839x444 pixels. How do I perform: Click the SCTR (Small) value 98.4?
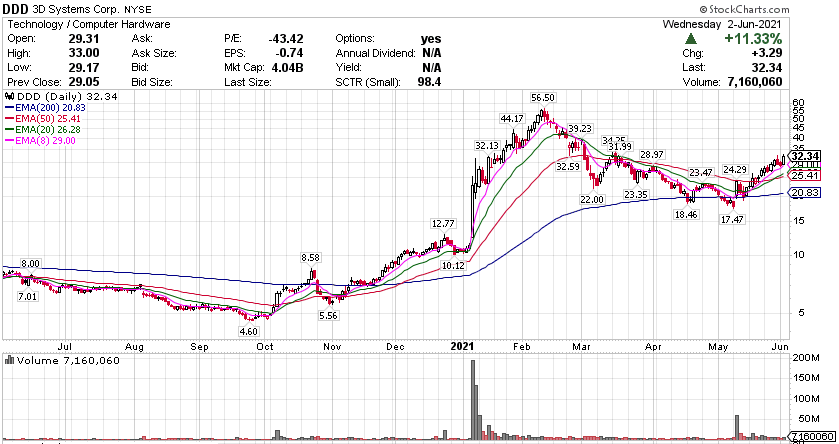pyautogui.click(x=430, y=82)
